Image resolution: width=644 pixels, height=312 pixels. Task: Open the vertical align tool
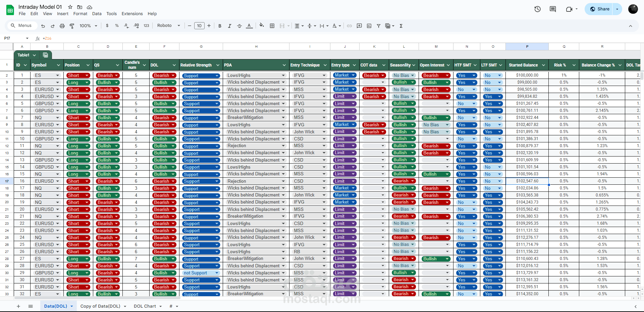(312, 26)
